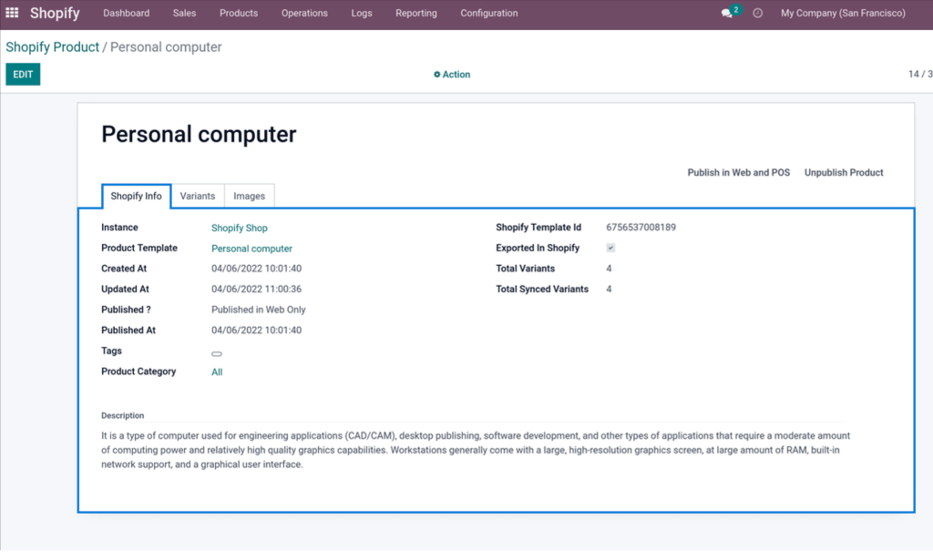
Task: Open the Shopify Shop instance link
Action: tap(240, 228)
